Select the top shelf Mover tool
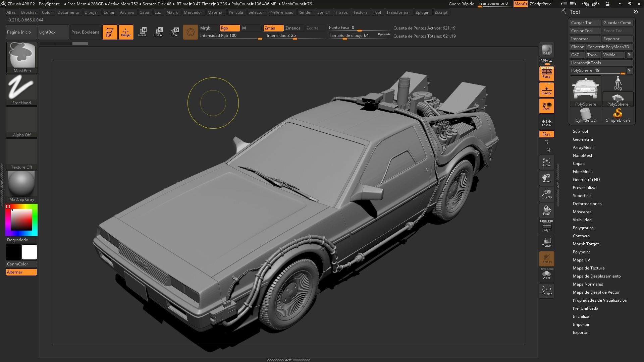The width and height of the screenshot is (644, 362). (142, 32)
